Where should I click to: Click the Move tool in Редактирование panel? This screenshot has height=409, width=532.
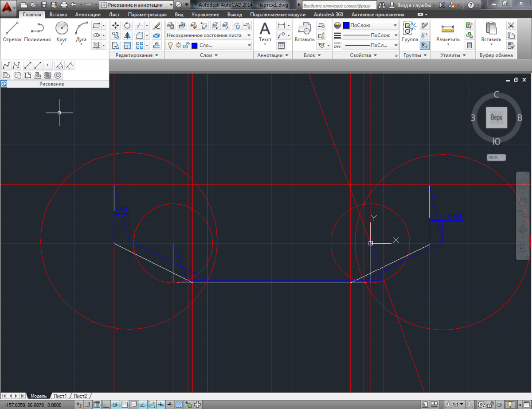[116, 25]
